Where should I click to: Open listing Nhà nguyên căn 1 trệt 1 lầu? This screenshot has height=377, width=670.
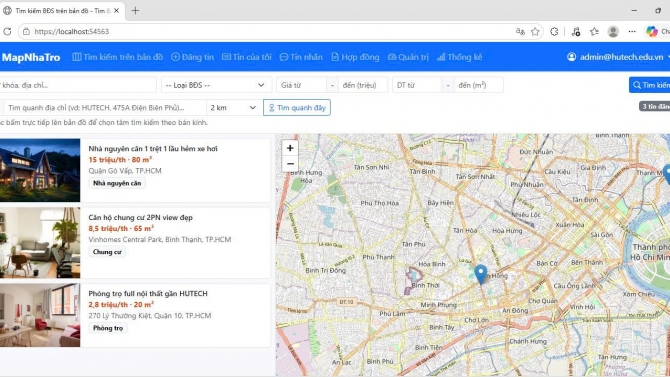[x=153, y=149]
